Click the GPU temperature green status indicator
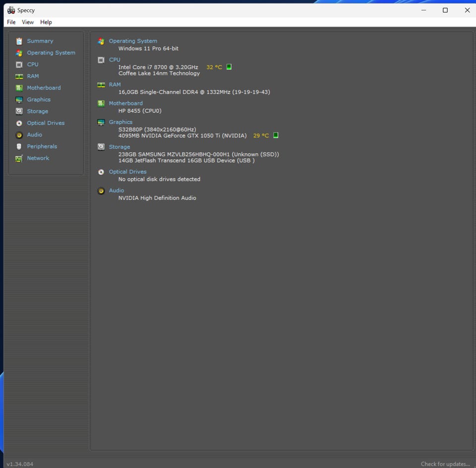 276,135
